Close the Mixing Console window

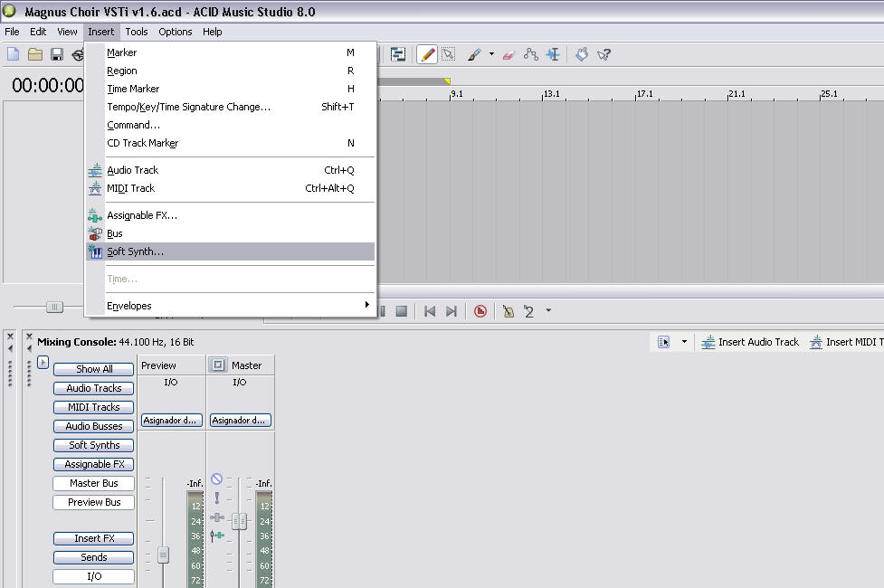[29, 336]
